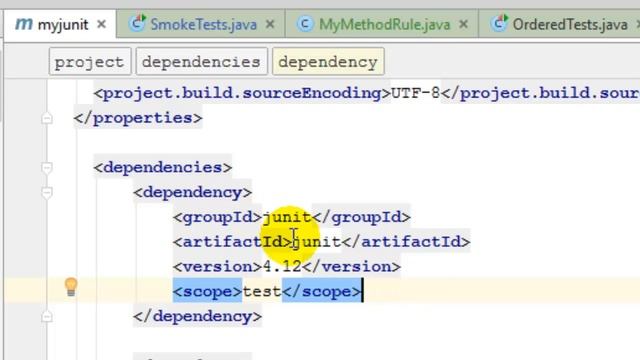Open the OrderedTests.java tab
This screenshot has height=360, width=640.
point(570,24)
